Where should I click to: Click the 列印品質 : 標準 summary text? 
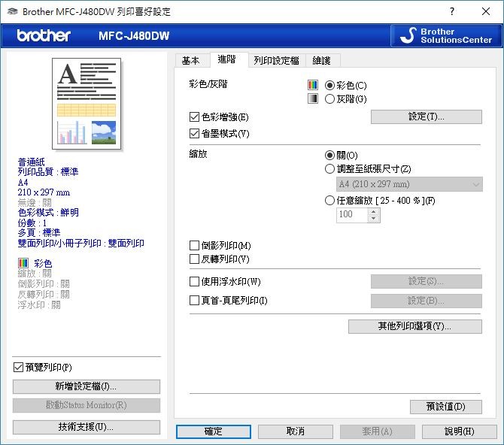(x=48, y=172)
